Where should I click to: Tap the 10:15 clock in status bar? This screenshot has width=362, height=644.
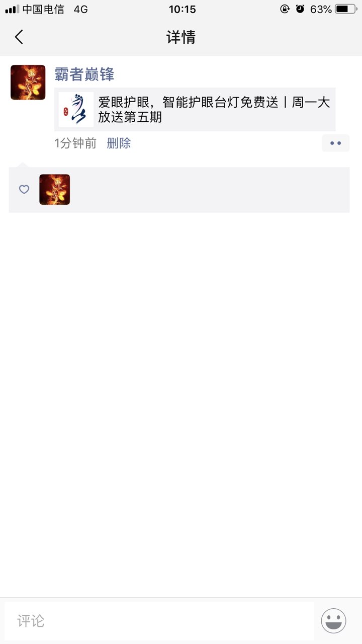tap(182, 9)
